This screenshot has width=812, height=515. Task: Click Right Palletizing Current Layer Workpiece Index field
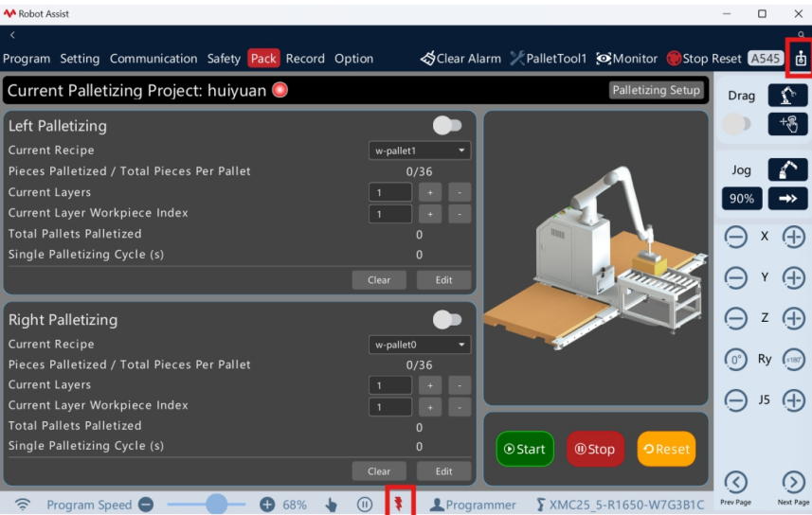click(x=390, y=407)
